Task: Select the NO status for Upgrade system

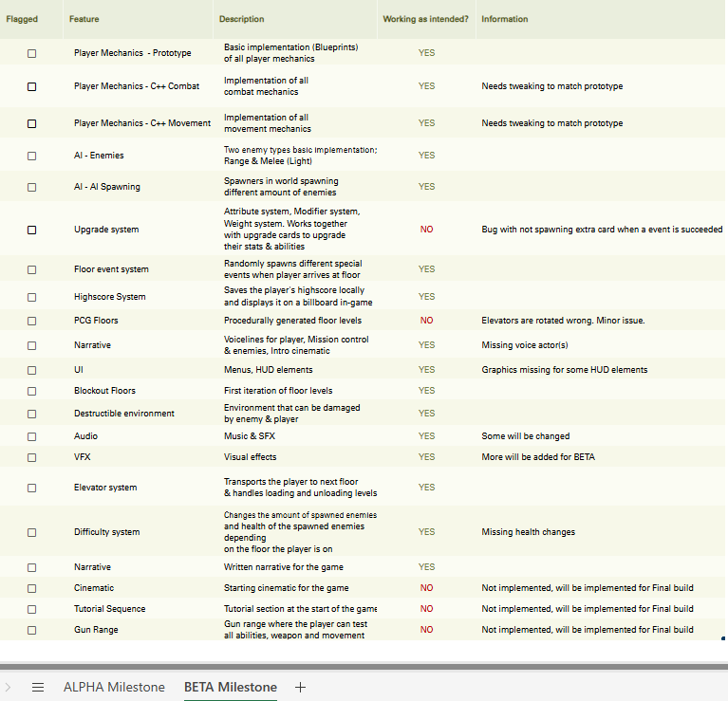Action: click(426, 230)
